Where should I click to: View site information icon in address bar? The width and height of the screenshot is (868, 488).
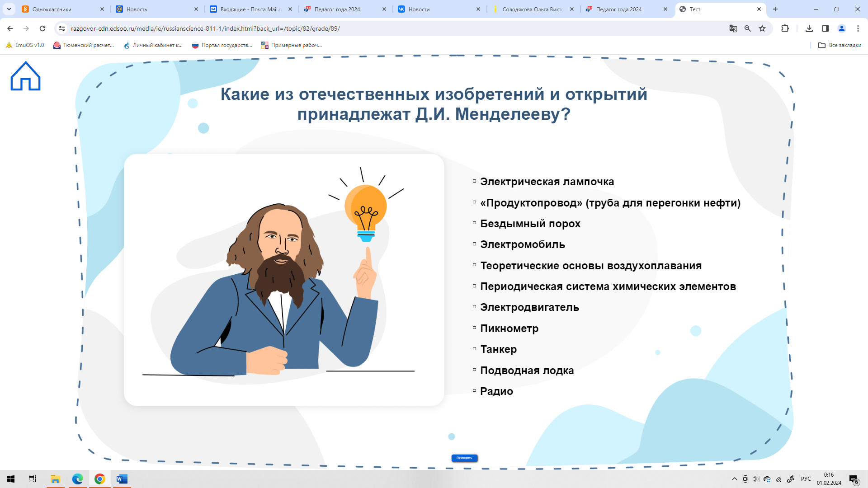62,28
